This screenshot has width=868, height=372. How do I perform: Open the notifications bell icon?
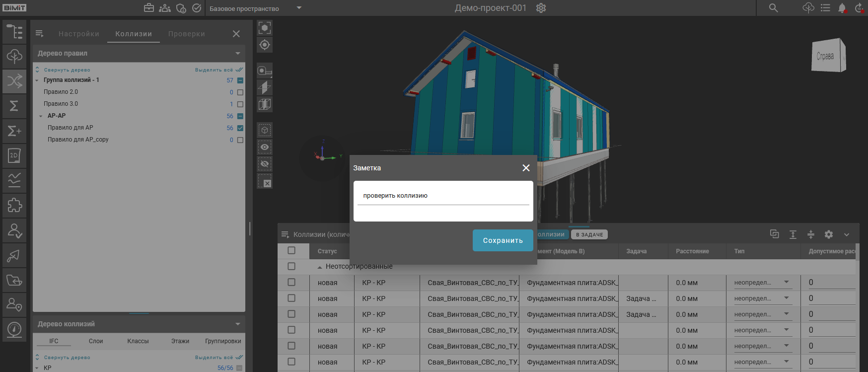tap(842, 8)
